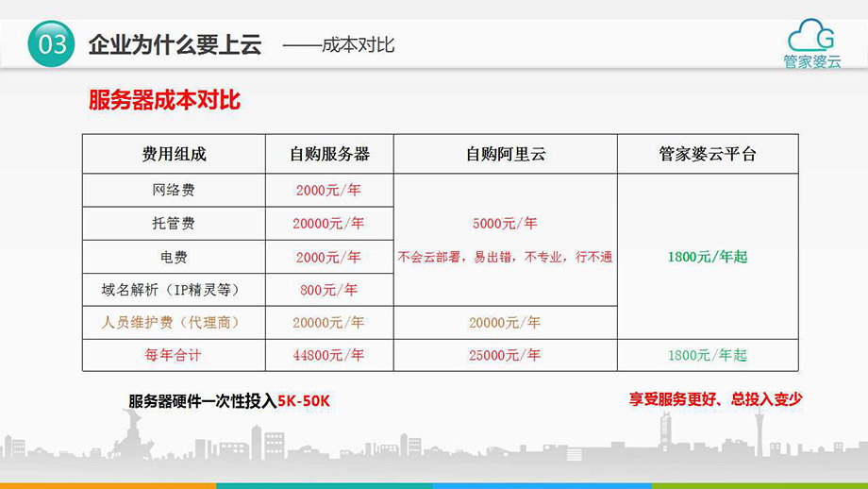This screenshot has width=868, height=489.
Task: Click the 人员维护费（代理商） row label
Action: [x=171, y=322]
